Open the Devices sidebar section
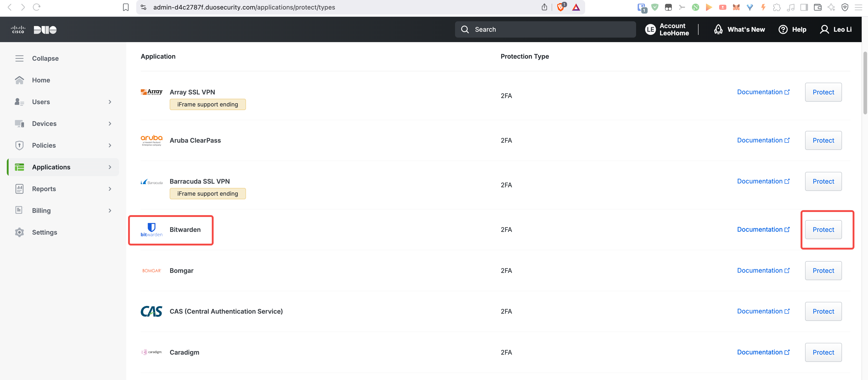 pos(63,123)
